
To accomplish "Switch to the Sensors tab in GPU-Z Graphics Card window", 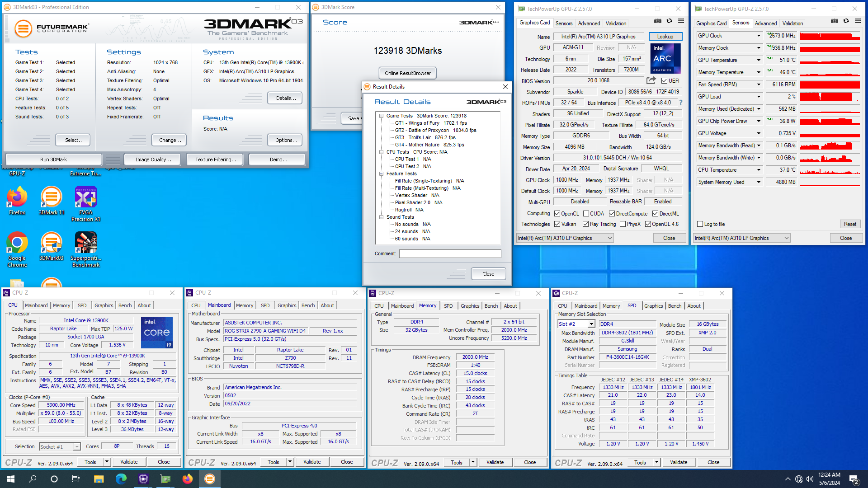I will 564,23.
